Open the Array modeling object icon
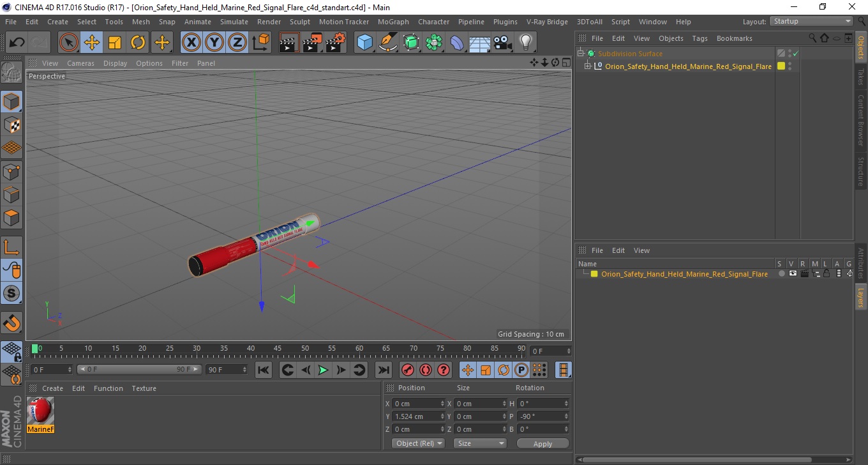Screen dimensions: 868x465 click(x=434, y=43)
